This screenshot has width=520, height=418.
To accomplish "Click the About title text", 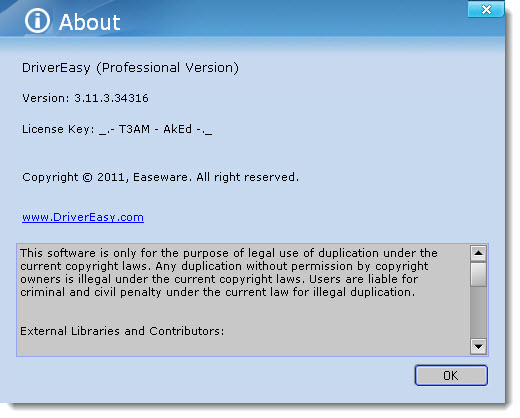I will coord(89,22).
